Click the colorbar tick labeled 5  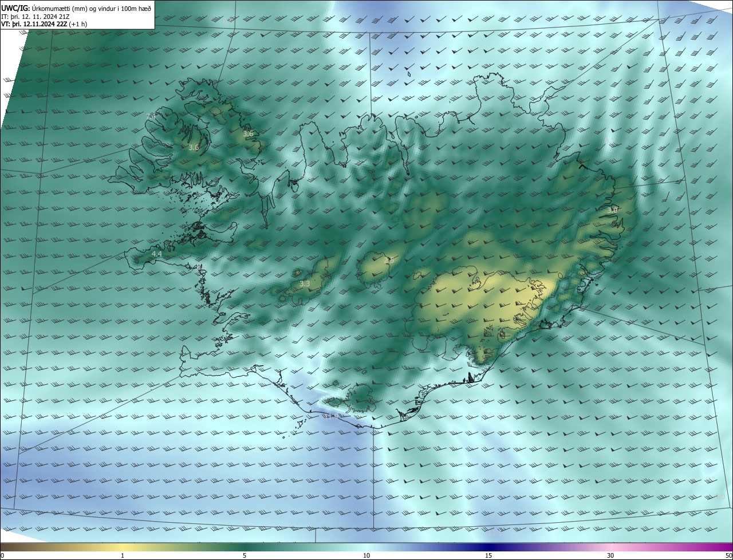[245, 555]
